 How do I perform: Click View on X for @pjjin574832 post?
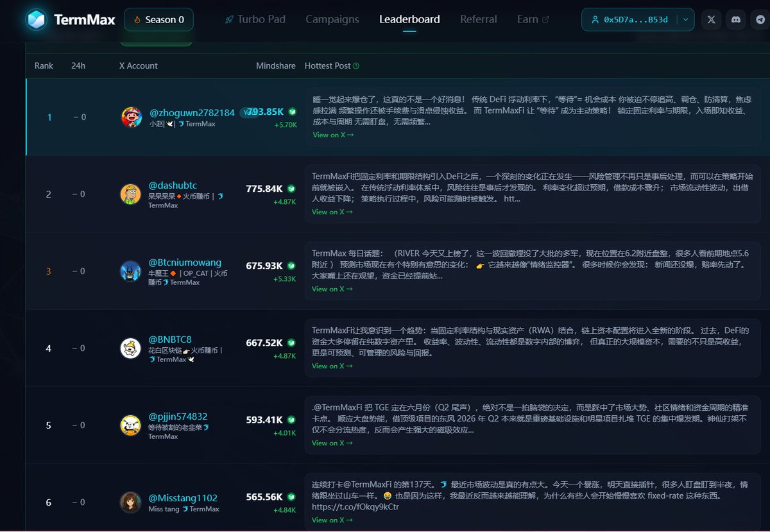pos(332,443)
